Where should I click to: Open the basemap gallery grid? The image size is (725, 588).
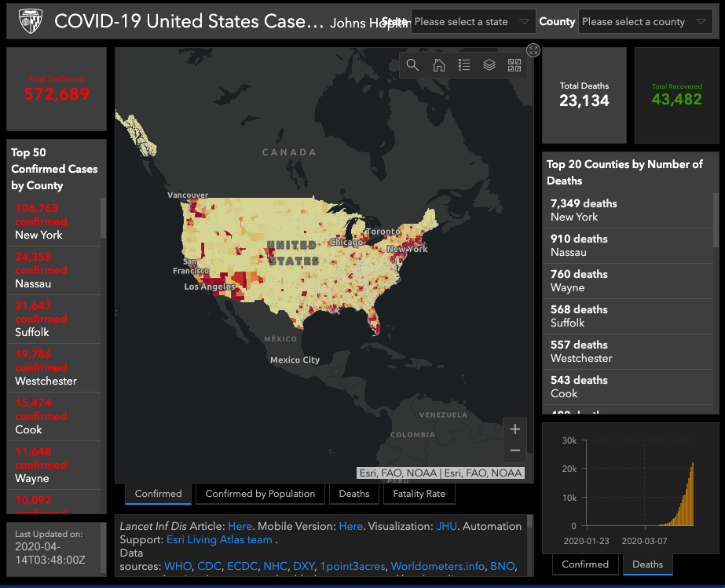pyautogui.click(x=514, y=65)
